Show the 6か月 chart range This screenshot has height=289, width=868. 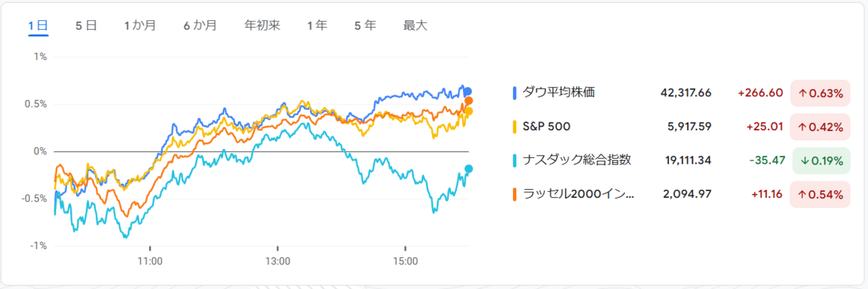pyautogui.click(x=200, y=25)
